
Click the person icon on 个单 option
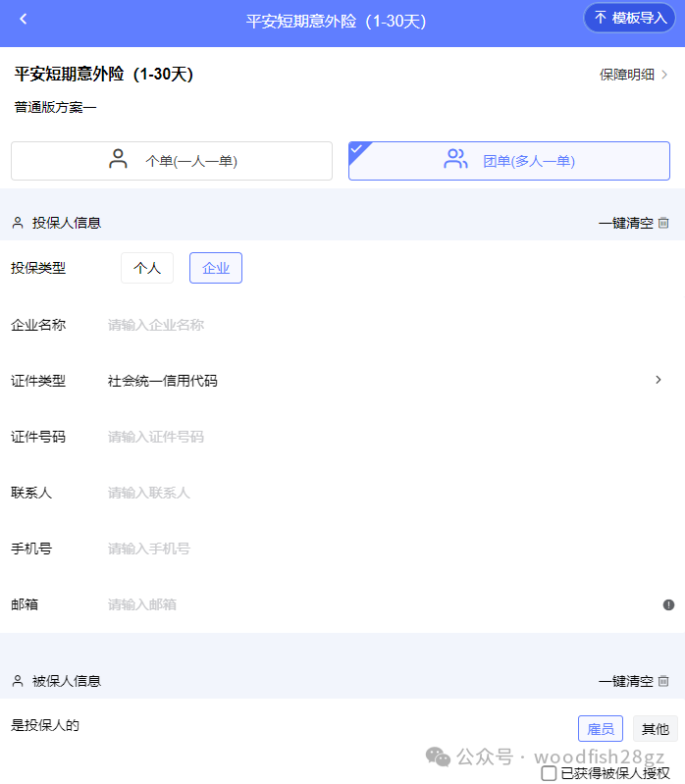pos(118,160)
